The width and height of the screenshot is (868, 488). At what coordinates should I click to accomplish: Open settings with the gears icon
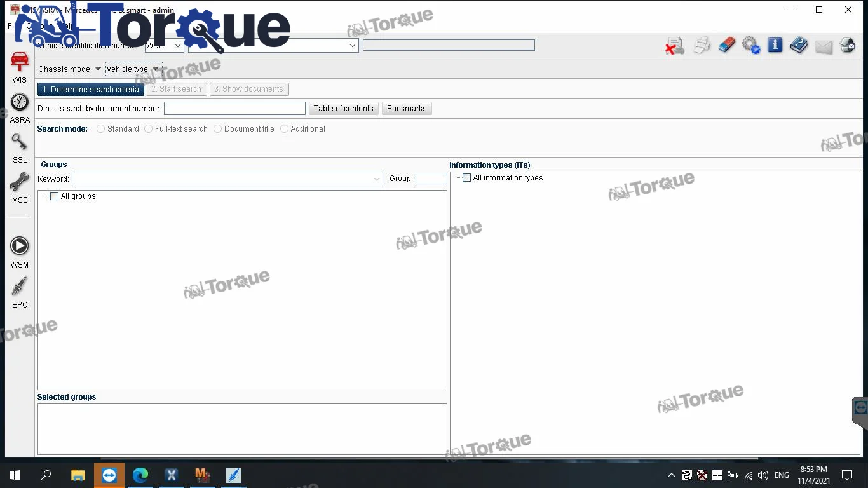pyautogui.click(x=751, y=46)
